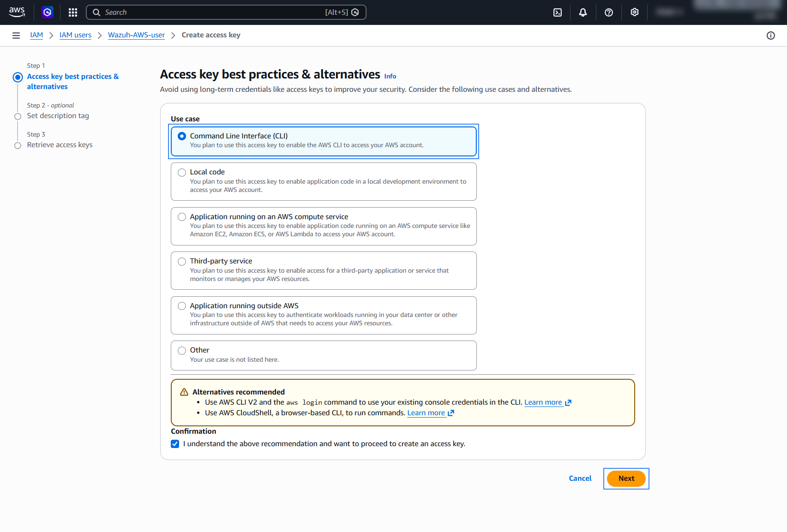Open the info panel circle icon
The image size is (787, 532).
click(x=771, y=36)
